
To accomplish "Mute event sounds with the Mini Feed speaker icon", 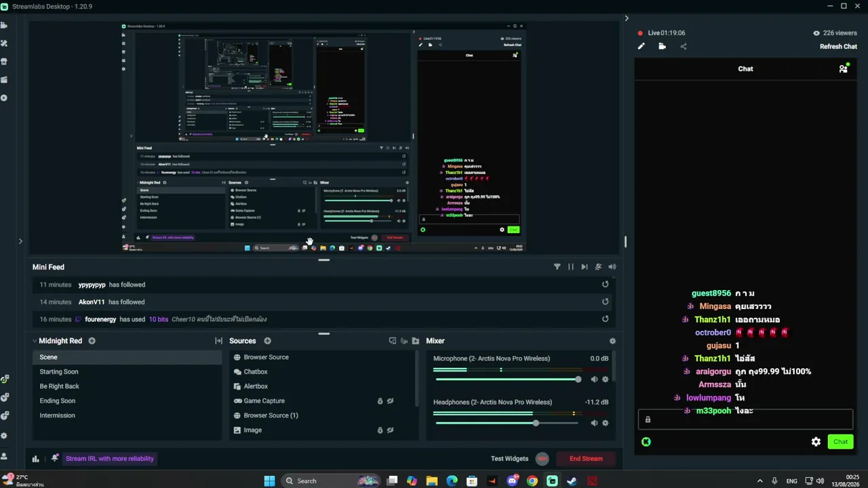I will pos(612,267).
